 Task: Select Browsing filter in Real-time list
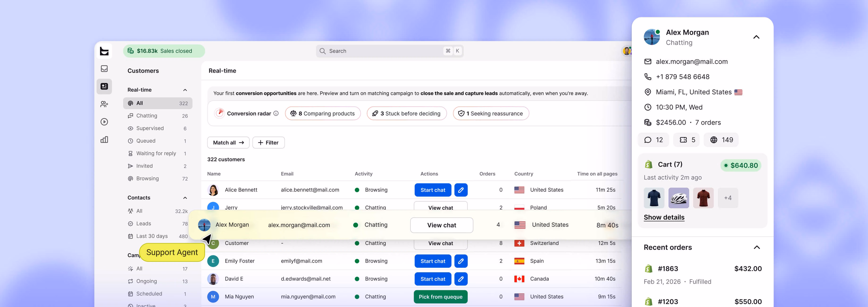158,179
